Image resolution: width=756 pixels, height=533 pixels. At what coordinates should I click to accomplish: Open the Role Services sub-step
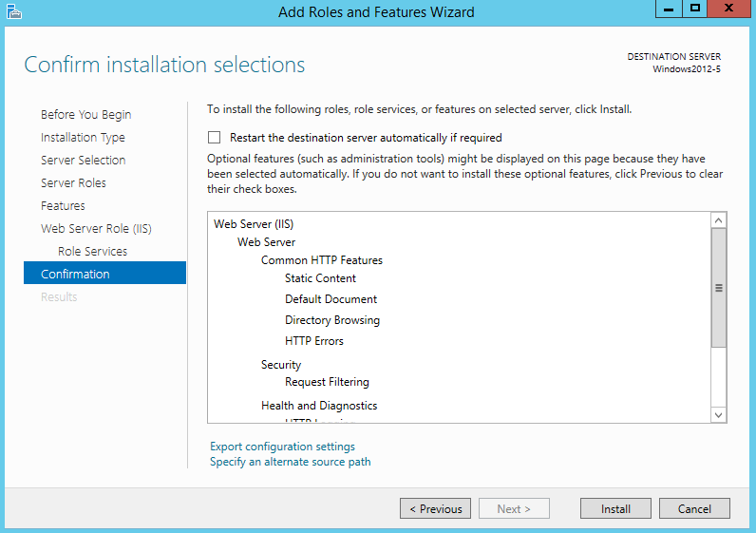click(x=92, y=252)
